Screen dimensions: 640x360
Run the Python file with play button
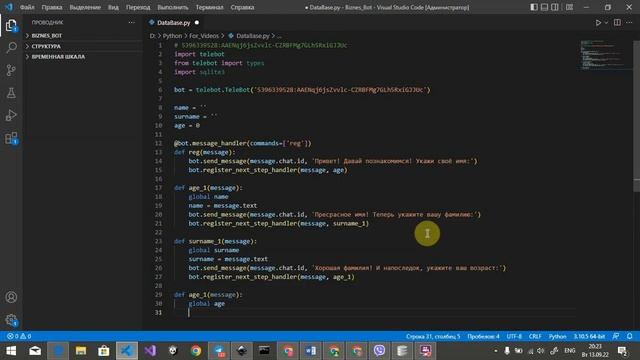(x=598, y=23)
